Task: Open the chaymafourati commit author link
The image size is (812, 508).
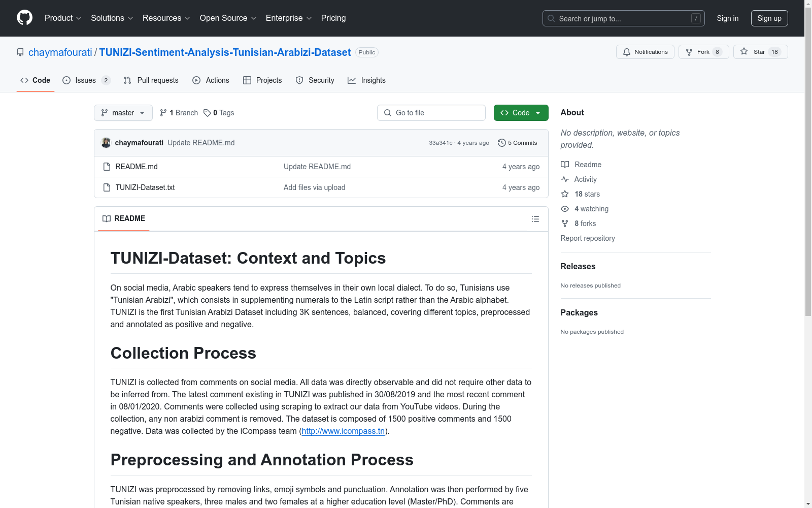Action: (x=139, y=143)
